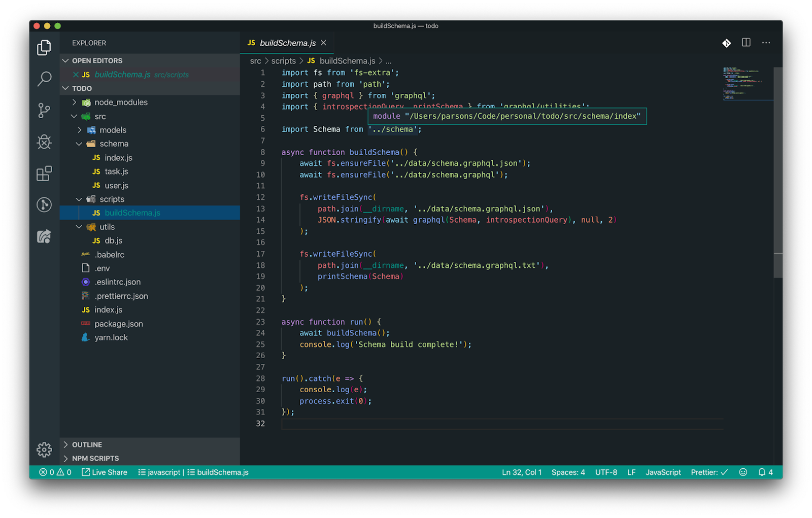This screenshot has height=518, width=812.
Task: Click the settings gear icon
Action: [44, 450]
